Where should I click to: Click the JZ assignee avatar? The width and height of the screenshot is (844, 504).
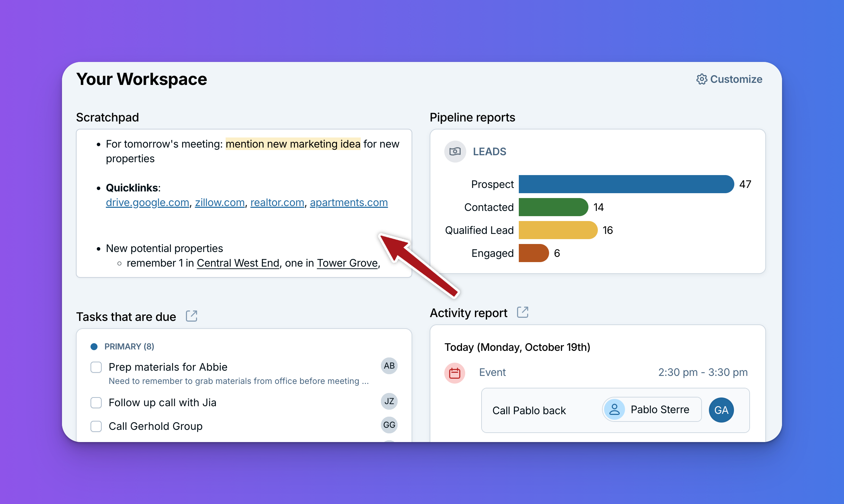389,401
